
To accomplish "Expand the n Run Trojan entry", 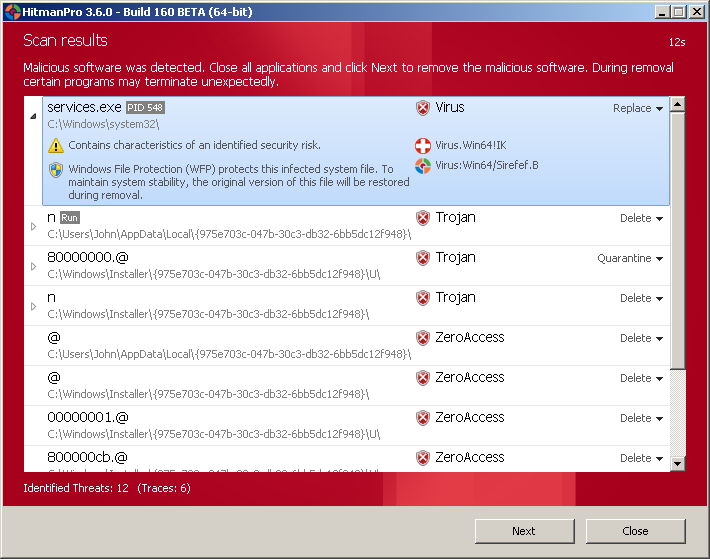I will 34,226.
